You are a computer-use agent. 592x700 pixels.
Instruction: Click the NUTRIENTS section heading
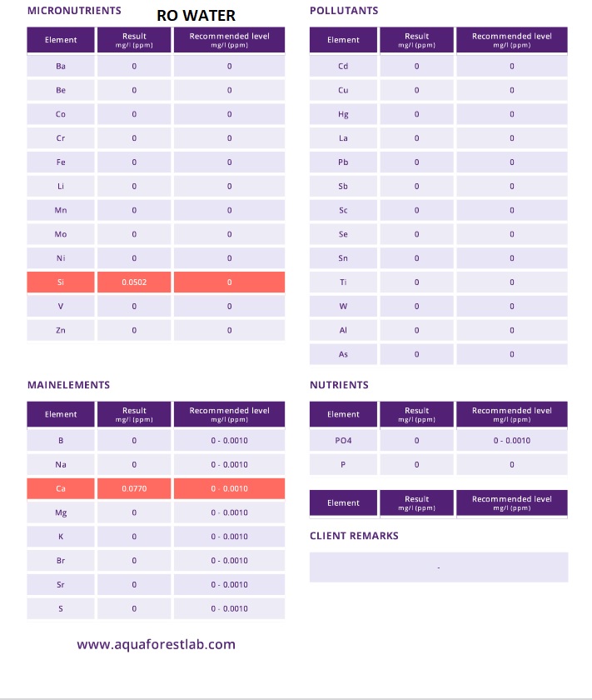click(x=339, y=385)
